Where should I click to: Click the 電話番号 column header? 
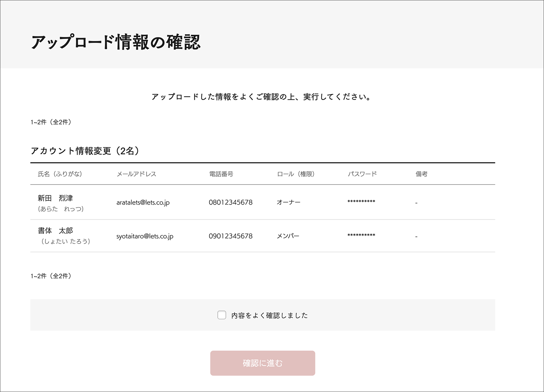point(221,174)
